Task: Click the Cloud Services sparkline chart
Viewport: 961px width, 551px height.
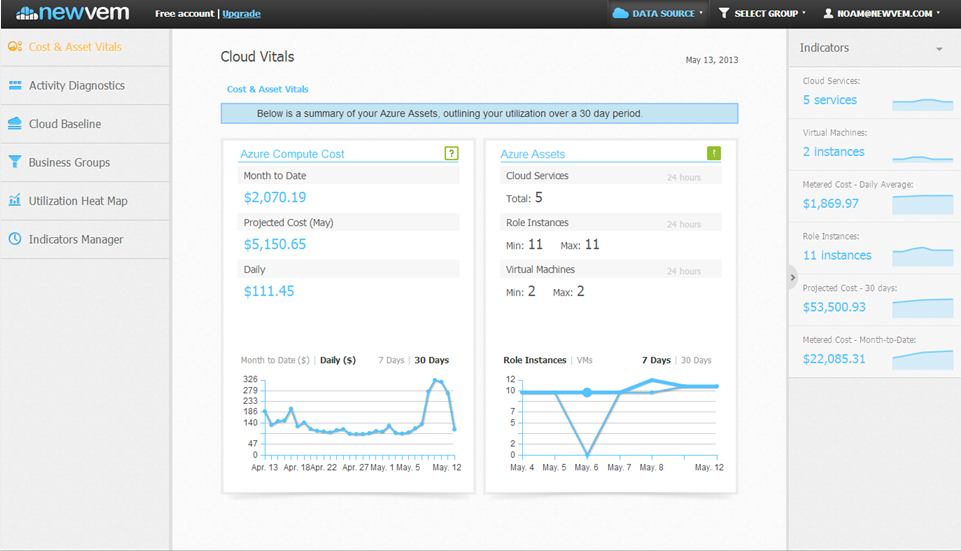Action: click(922, 104)
